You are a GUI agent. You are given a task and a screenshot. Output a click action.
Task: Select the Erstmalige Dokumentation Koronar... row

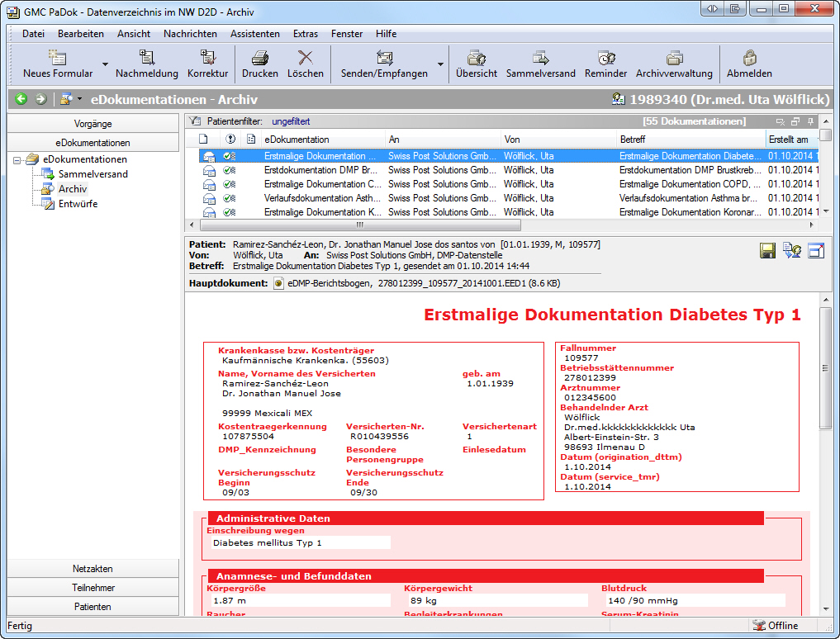click(x=509, y=212)
